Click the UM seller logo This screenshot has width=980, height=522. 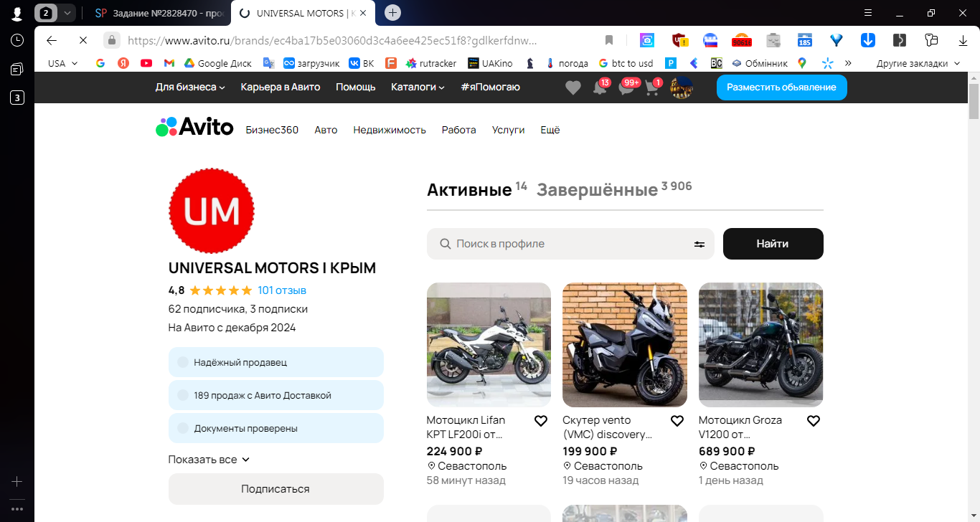pos(212,211)
